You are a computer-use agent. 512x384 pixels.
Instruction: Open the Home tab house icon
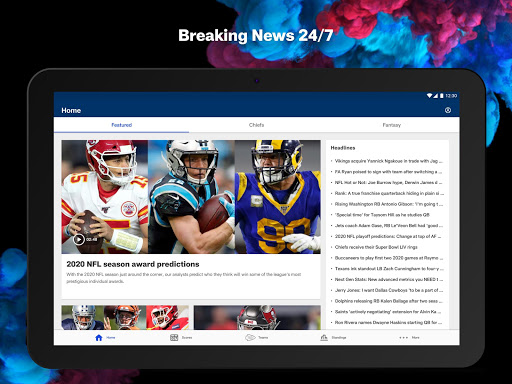(99, 338)
